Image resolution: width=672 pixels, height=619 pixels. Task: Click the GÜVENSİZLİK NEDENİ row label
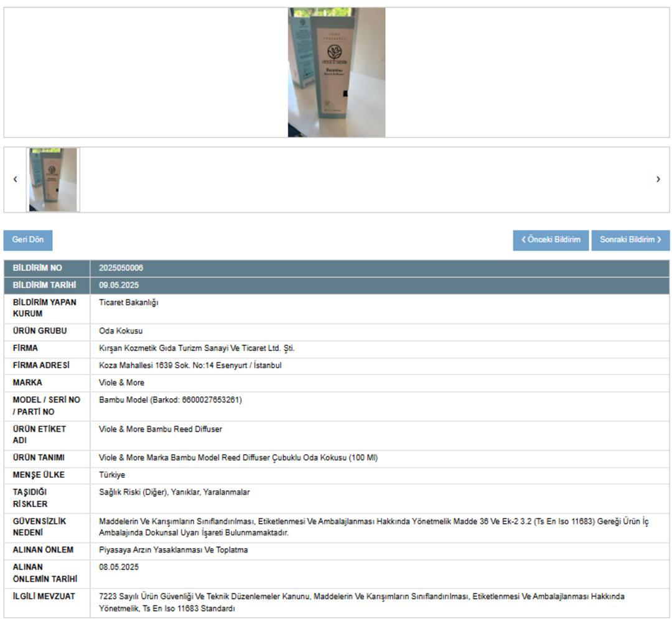click(x=39, y=527)
